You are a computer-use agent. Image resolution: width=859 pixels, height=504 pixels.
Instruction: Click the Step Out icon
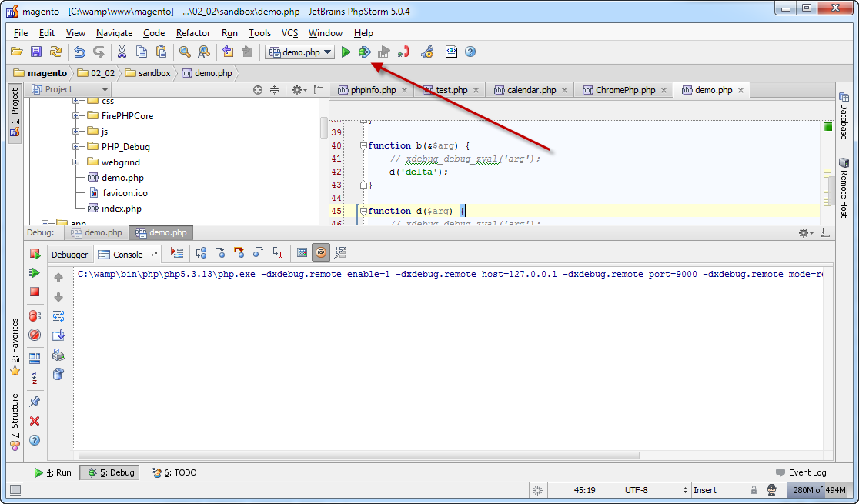(259, 252)
